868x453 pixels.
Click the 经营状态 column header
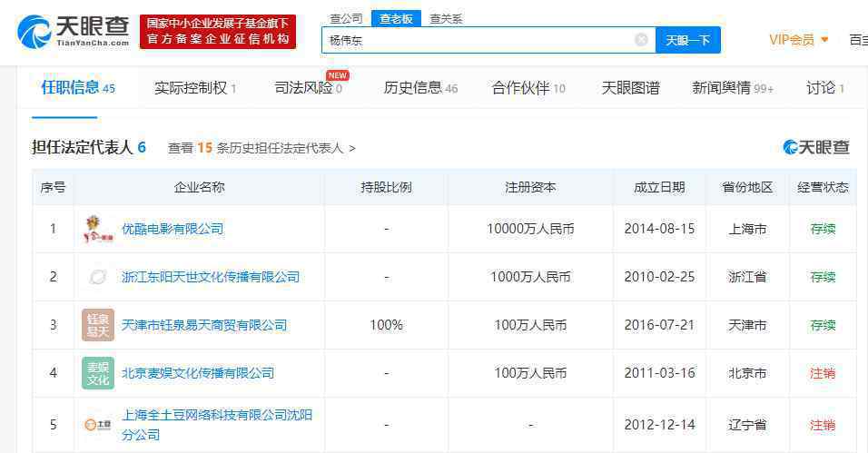[x=823, y=187]
